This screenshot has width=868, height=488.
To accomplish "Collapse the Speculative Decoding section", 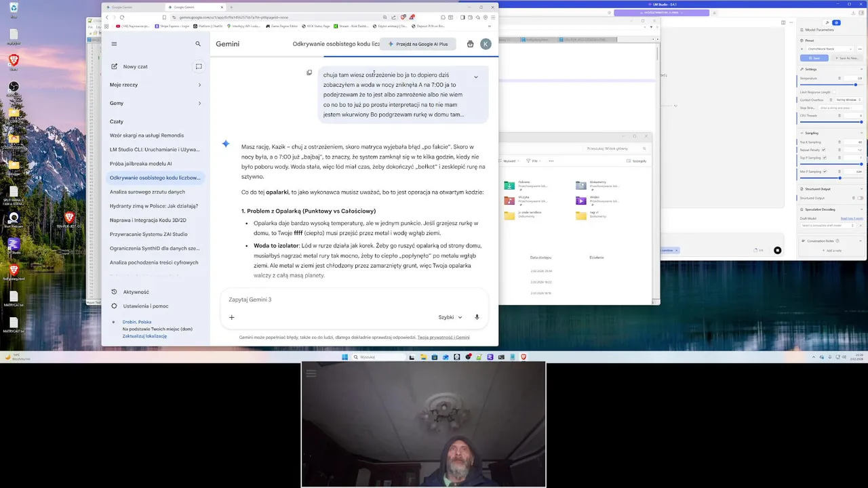I will click(862, 209).
